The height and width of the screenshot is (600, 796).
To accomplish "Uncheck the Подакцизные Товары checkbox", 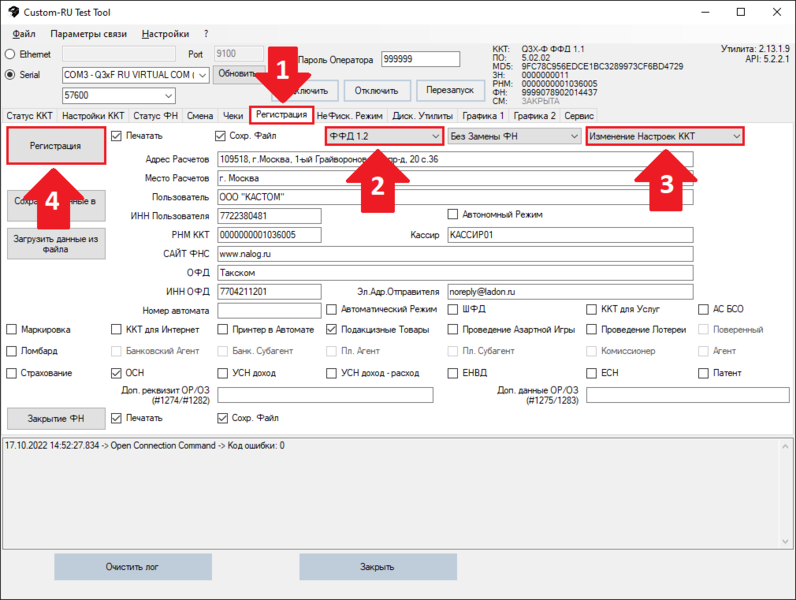I will pyautogui.click(x=332, y=329).
